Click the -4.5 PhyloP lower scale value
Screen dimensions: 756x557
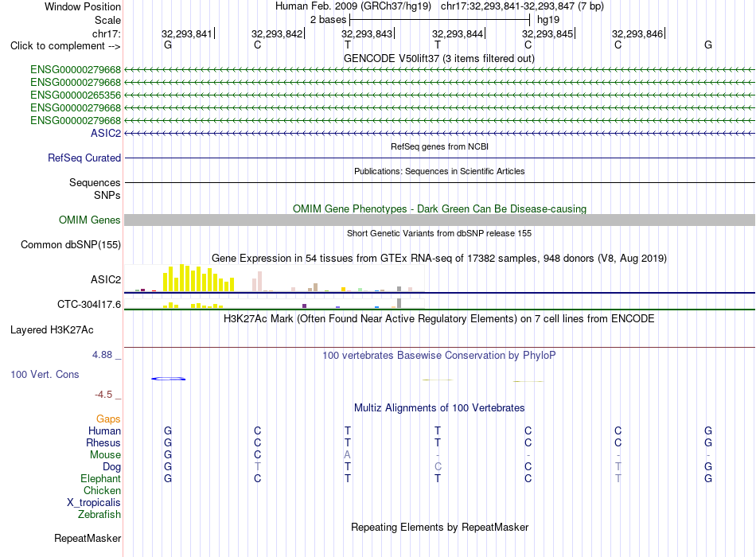103,395
